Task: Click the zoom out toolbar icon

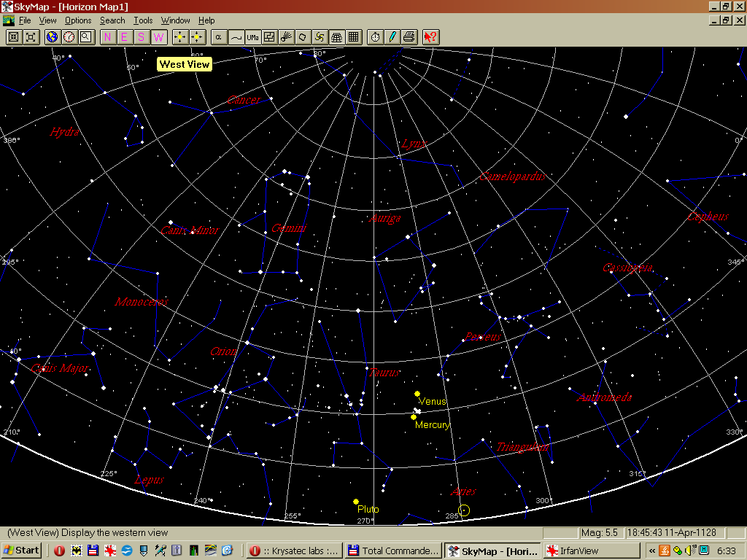Action: (x=31, y=37)
